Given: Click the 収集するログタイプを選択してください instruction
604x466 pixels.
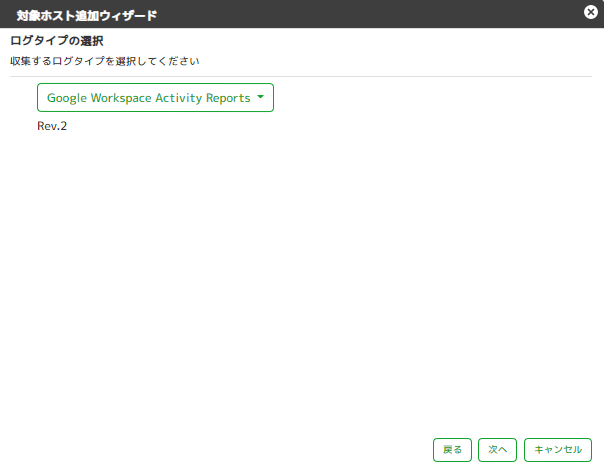Looking at the screenshot, I should tap(105, 61).
